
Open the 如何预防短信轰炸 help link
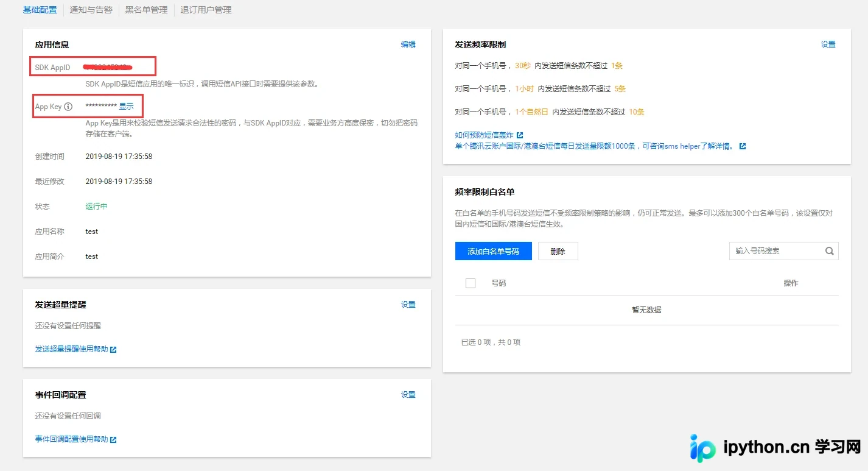tap(485, 135)
